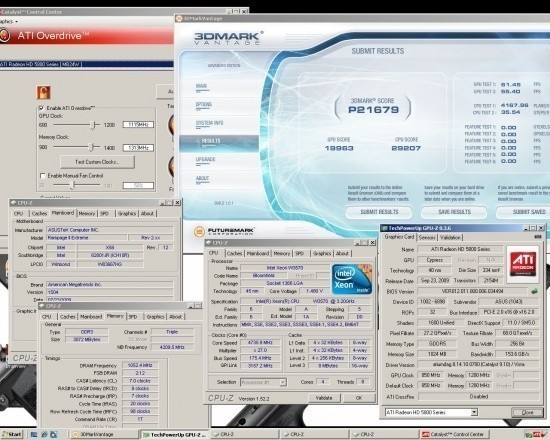Click the Cypress GPU field in GPU-Z
The width and height of the screenshot is (550, 440).
(x=435, y=260)
